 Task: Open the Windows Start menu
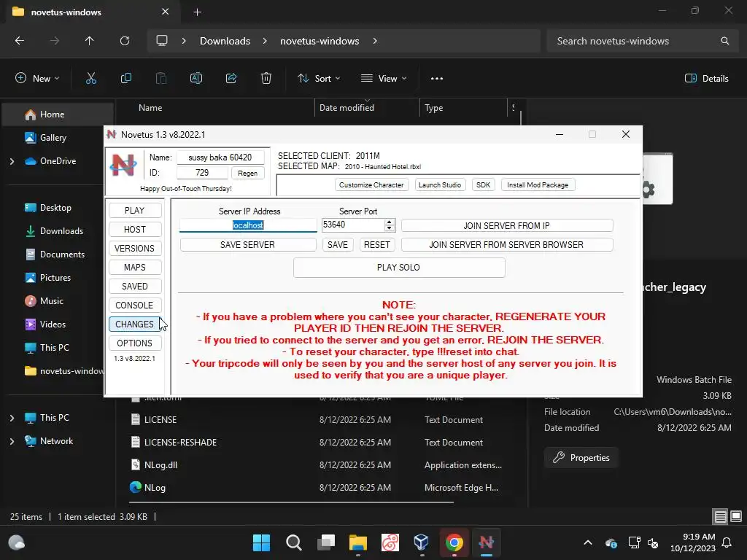tap(262, 542)
